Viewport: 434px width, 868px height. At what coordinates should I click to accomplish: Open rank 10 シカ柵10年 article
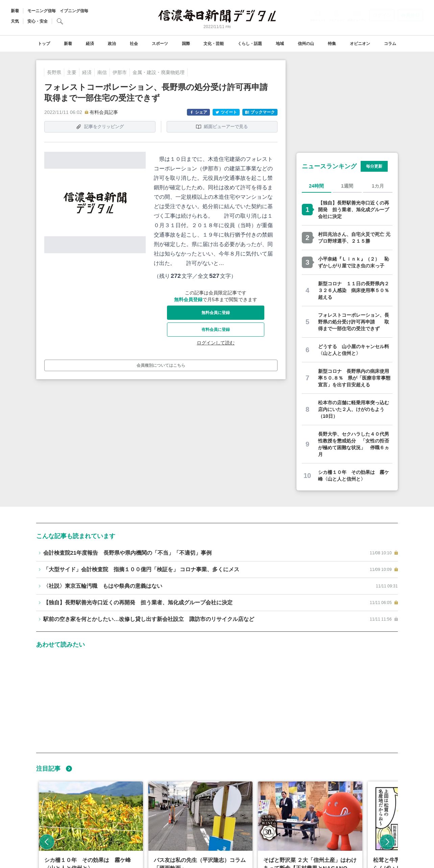354,476
